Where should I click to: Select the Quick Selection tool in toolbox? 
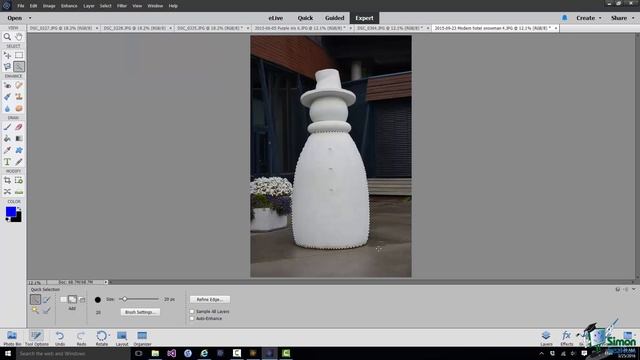[x=19, y=67]
